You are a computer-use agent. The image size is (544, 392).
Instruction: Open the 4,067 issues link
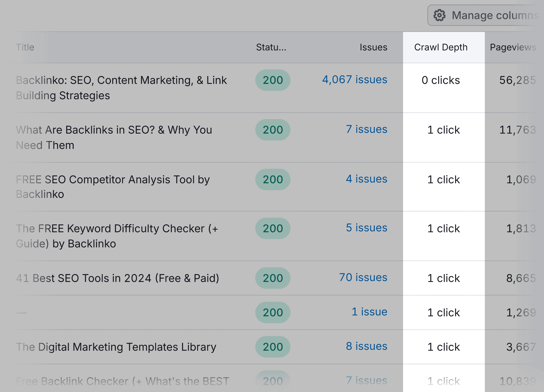[x=355, y=79]
